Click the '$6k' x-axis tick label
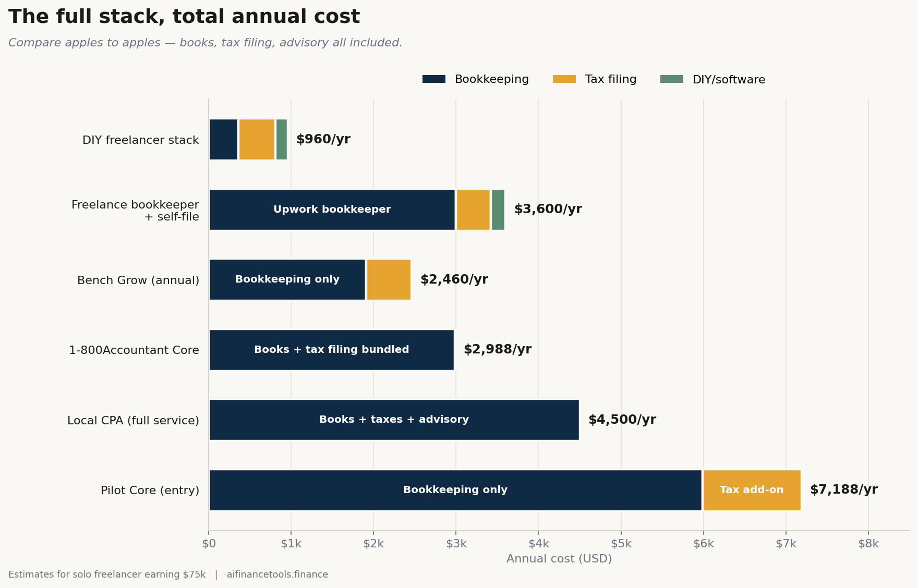Screen dimensions: 918x588 (x=704, y=544)
